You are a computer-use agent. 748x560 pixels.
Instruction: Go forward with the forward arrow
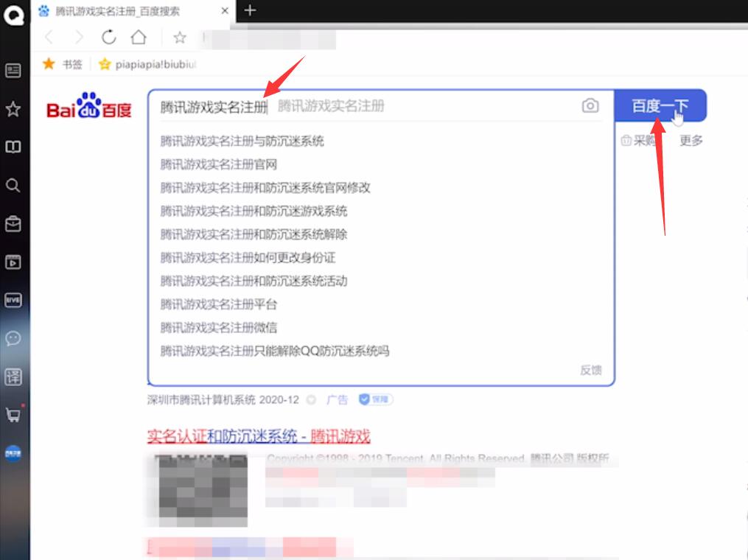(x=79, y=37)
